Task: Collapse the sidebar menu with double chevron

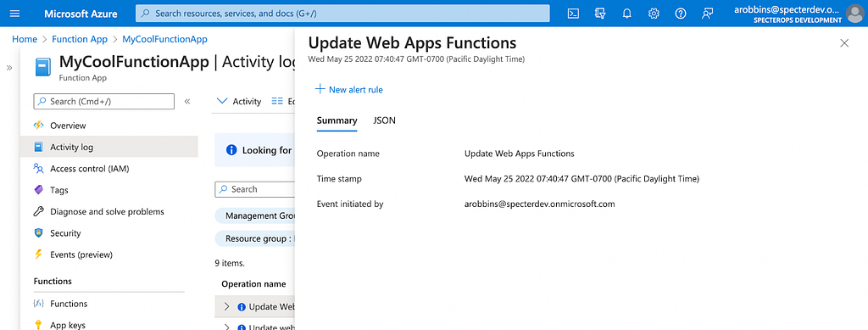Action: (x=187, y=101)
